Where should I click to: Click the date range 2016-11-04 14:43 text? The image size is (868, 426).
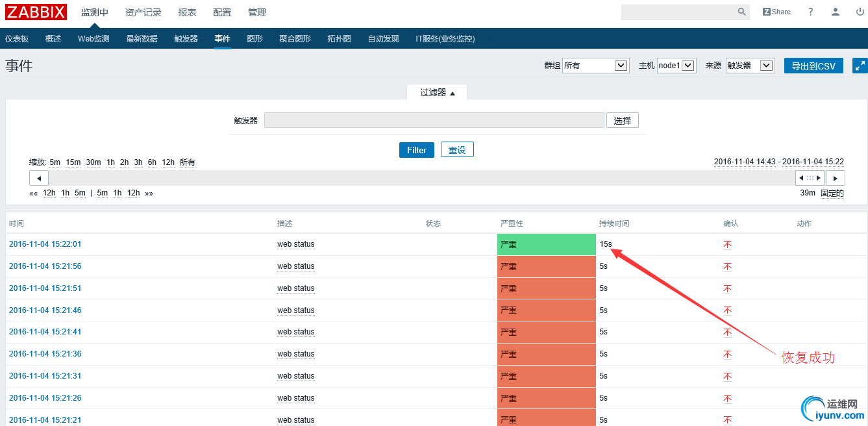746,162
